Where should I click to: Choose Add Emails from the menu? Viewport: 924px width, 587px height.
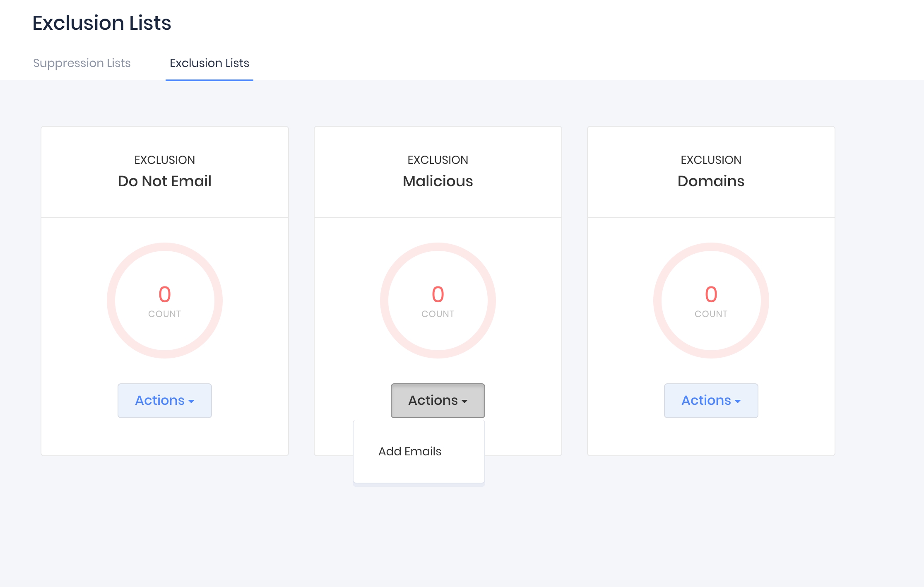(x=410, y=451)
